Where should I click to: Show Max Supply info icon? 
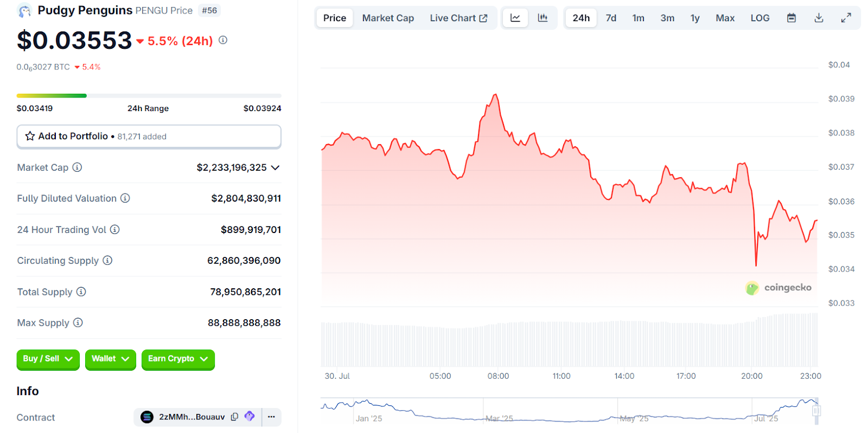pos(78,322)
